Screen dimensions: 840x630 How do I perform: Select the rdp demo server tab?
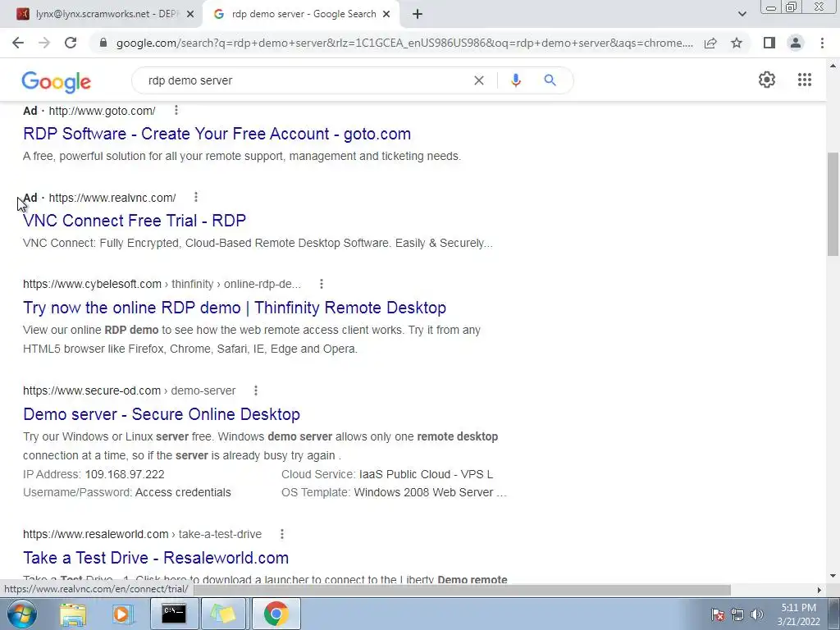pos(300,15)
